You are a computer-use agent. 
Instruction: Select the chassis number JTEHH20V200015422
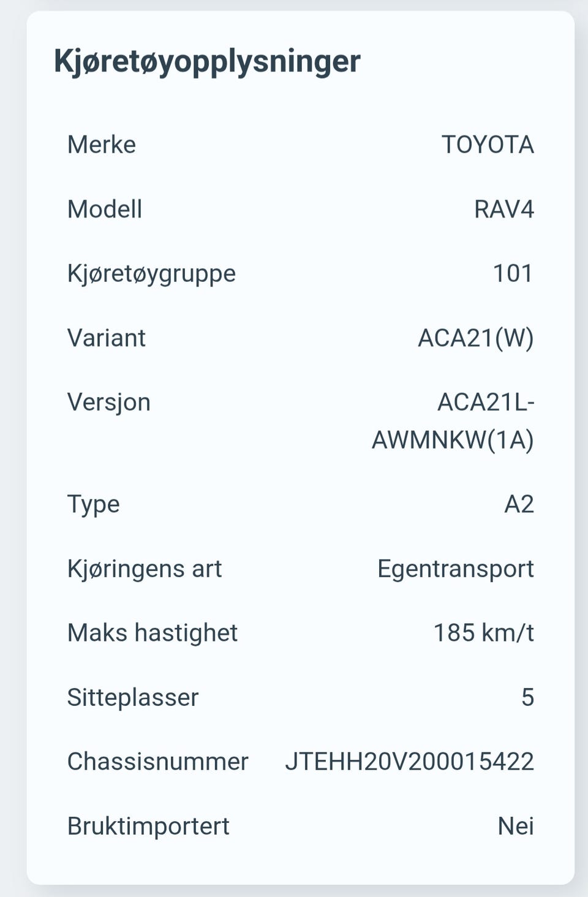tap(409, 762)
